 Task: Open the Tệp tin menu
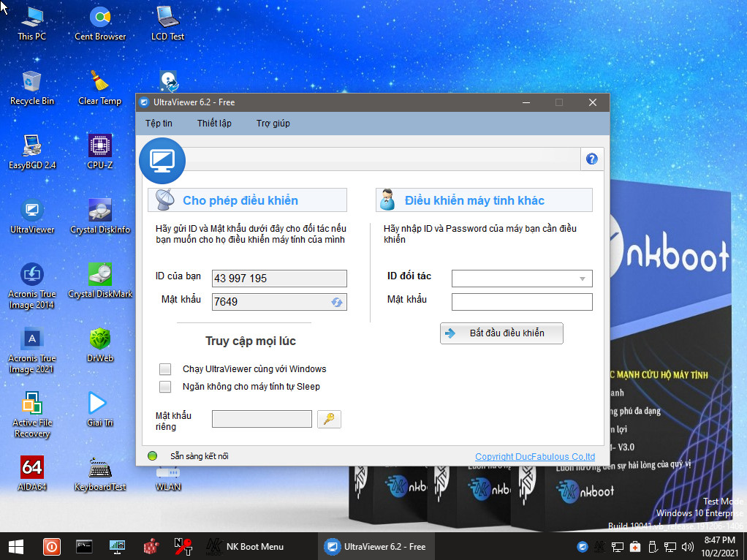pyautogui.click(x=159, y=124)
